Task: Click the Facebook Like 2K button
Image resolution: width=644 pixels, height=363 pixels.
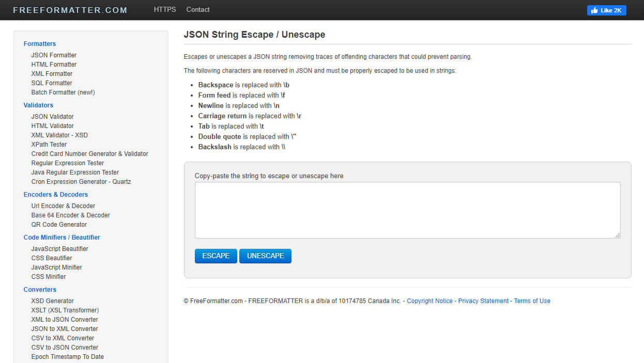Action: coord(606,10)
